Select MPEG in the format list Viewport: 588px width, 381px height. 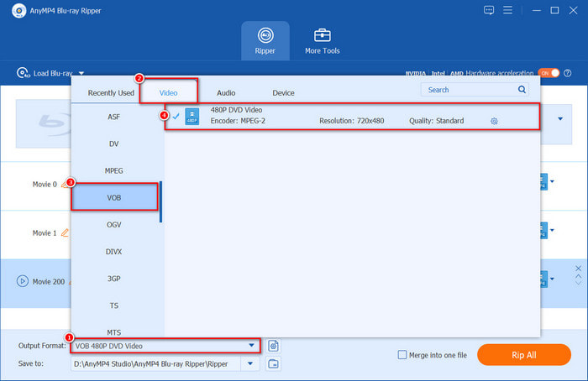tap(114, 171)
